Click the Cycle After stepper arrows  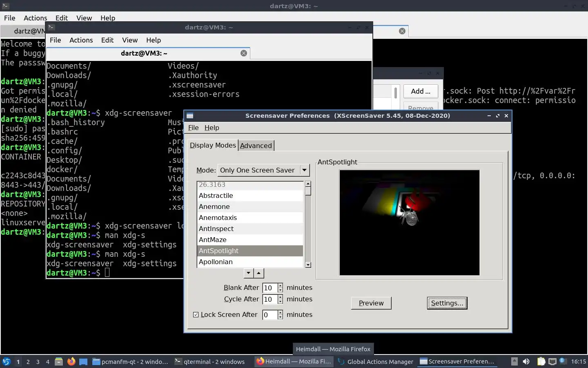click(280, 299)
